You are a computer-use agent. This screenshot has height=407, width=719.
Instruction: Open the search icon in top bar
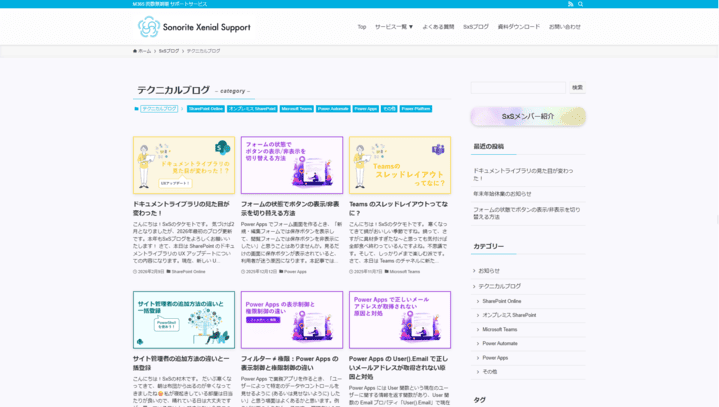(x=581, y=4)
